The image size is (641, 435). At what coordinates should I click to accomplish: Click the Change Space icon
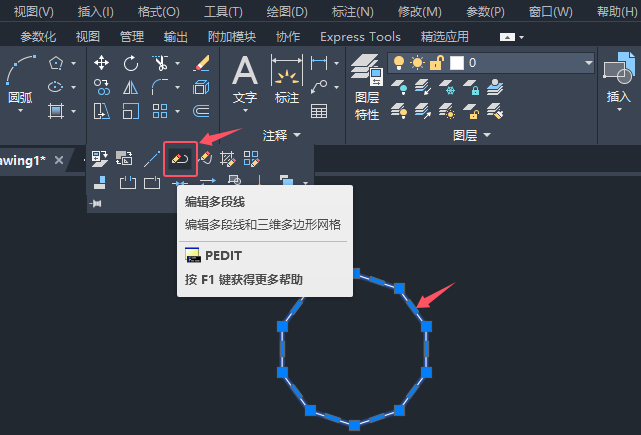point(124,159)
